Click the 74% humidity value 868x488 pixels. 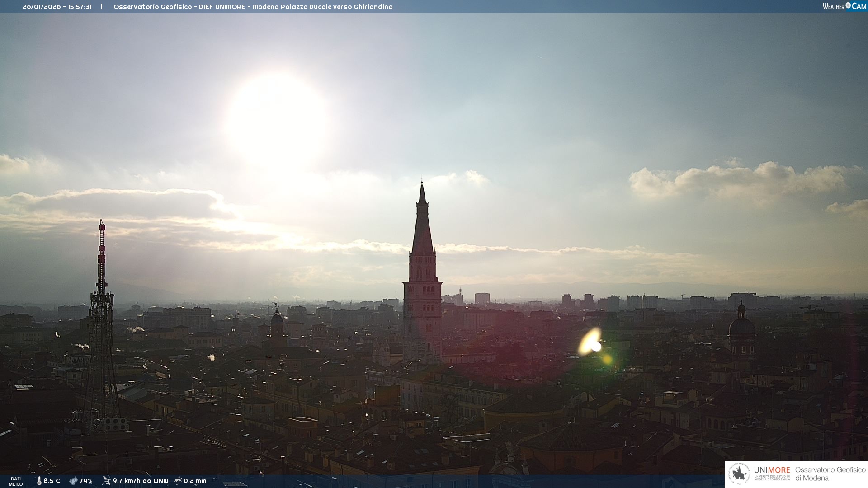click(86, 481)
